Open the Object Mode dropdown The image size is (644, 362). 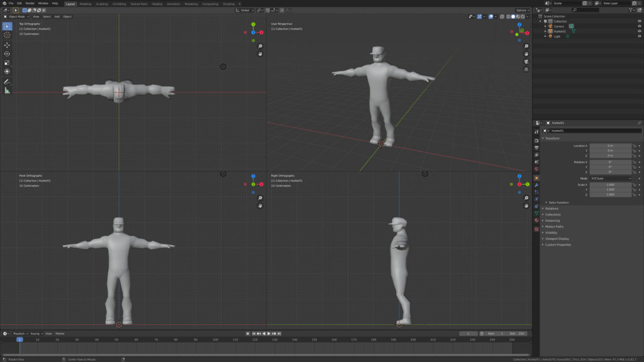coord(16,16)
